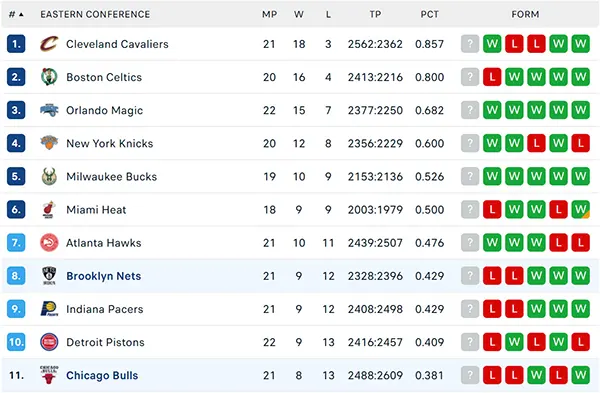The image size is (600, 393).
Task: Click the Milwaukee Bucks deer logo
Action: (49, 176)
